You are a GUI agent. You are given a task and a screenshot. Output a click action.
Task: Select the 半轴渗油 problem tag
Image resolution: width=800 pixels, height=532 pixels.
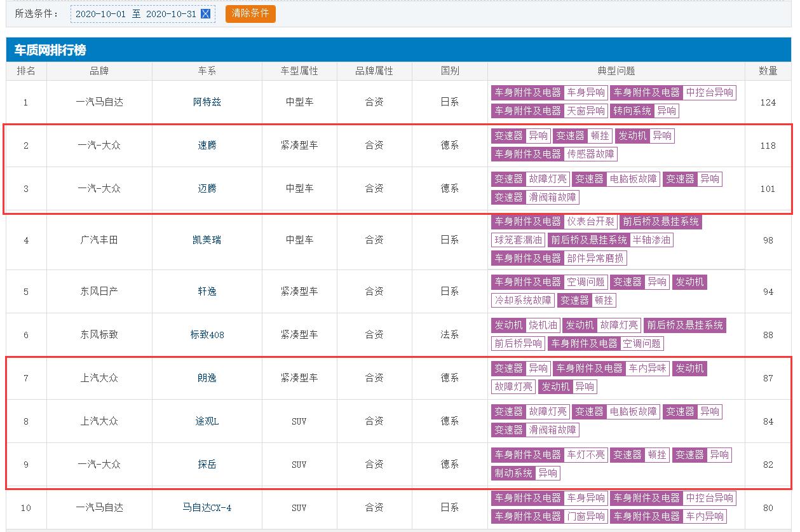[x=610, y=240]
